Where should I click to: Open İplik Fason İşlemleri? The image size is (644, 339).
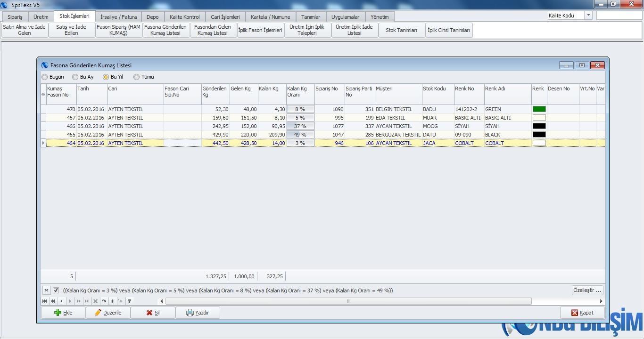pos(260,30)
